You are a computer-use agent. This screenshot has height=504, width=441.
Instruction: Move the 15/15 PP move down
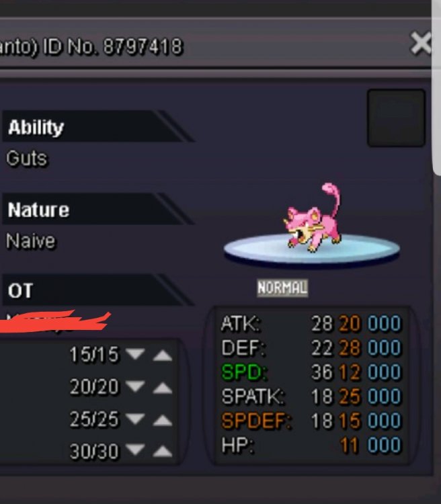coord(135,354)
